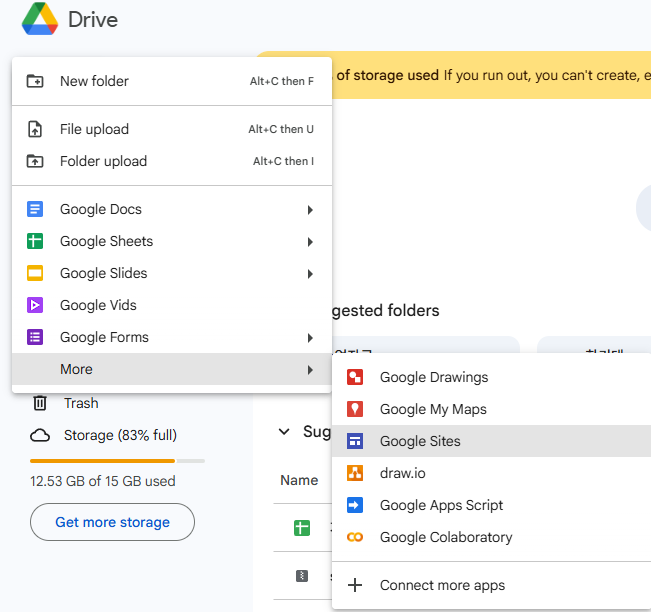Screen dimensions: 651x612
Task: Click Connect more apps
Action: (442, 585)
